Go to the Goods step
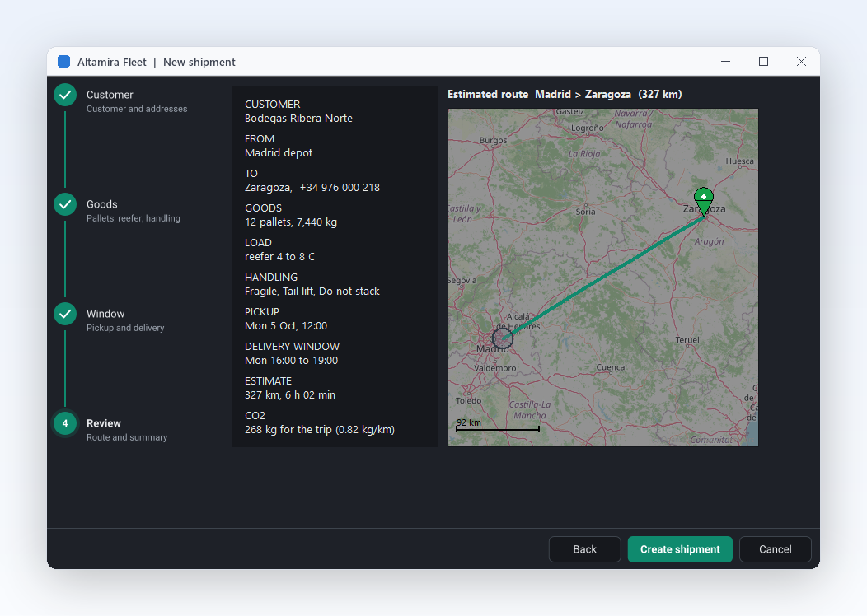Image resolution: width=867 pixels, height=616 pixels. pyautogui.click(x=101, y=204)
